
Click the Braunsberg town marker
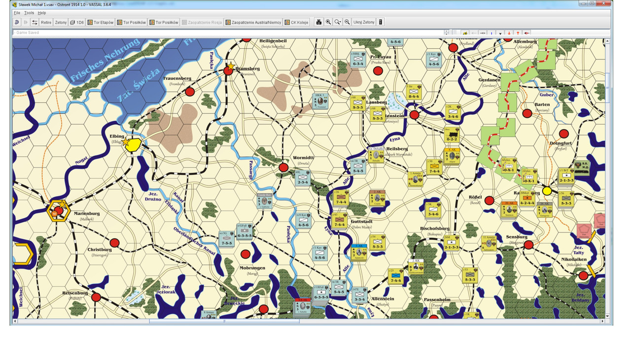(x=228, y=71)
